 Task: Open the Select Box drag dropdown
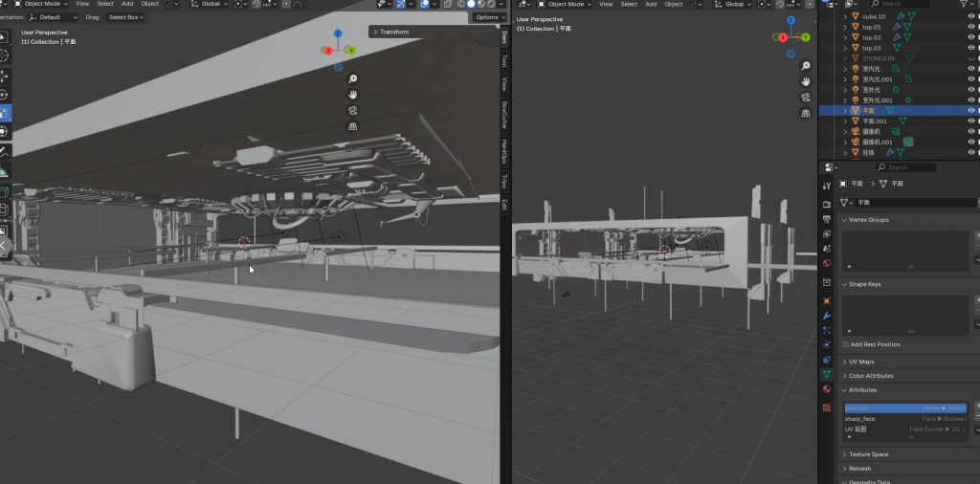125,17
